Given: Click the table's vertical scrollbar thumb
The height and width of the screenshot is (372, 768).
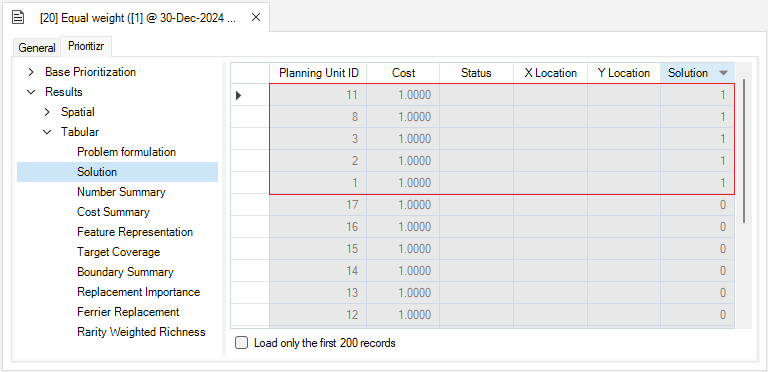Looking at the screenshot, I should pos(744,151).
